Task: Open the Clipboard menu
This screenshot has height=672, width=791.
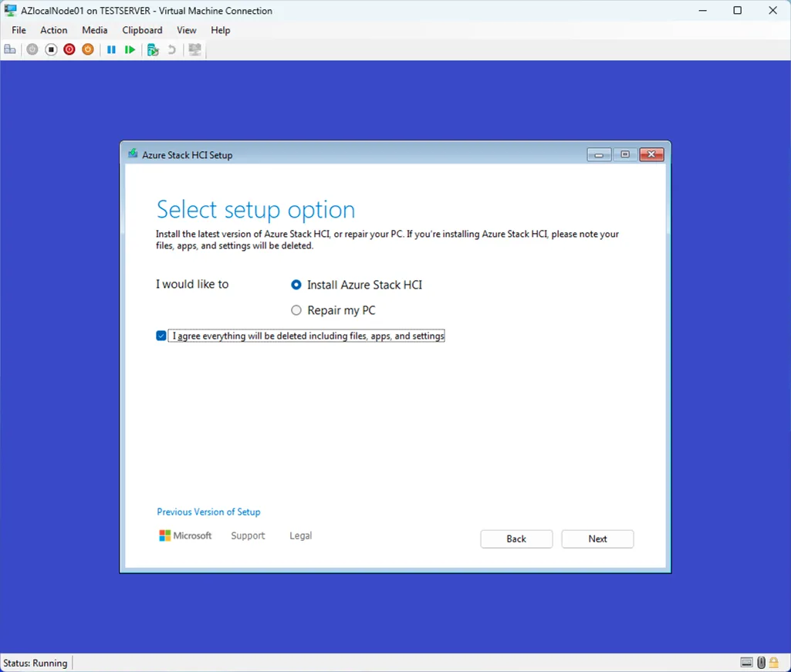Action: click(142, 30)
